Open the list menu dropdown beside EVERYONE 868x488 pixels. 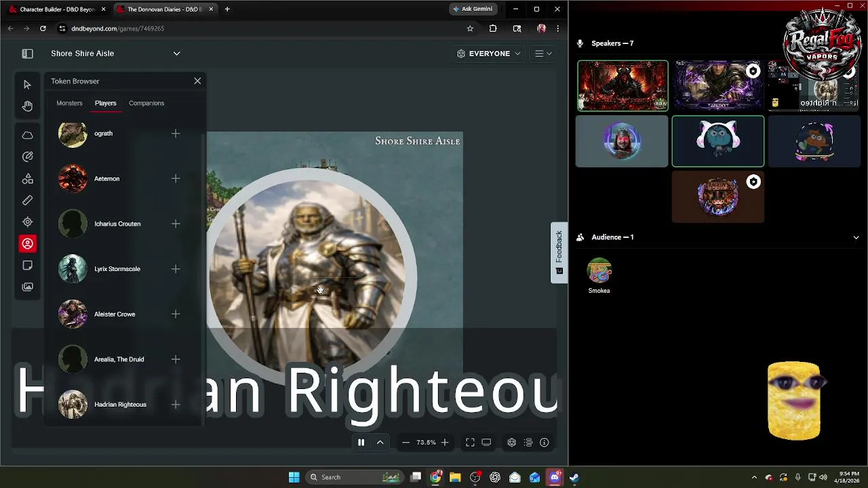pyautogui.click(x=543, y=54)
